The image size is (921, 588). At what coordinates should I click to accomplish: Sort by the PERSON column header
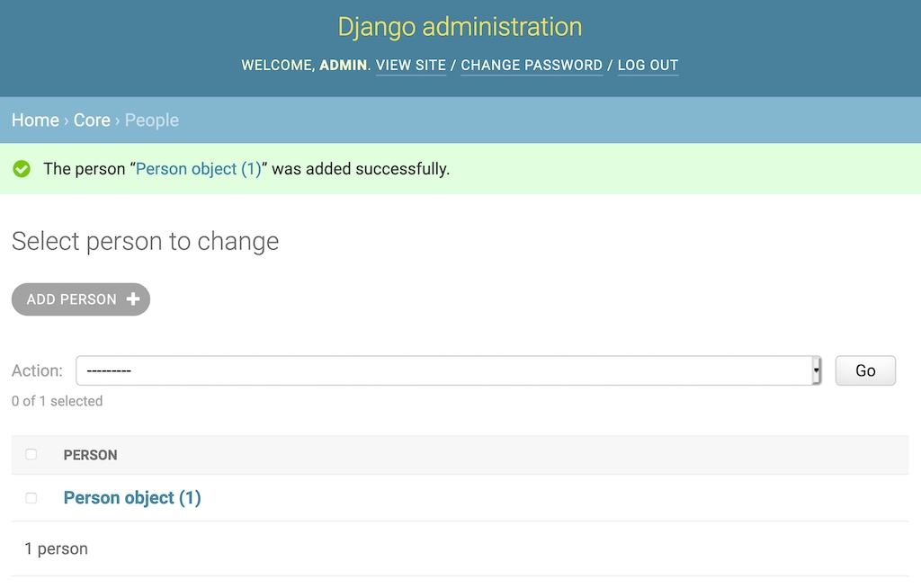91,455
